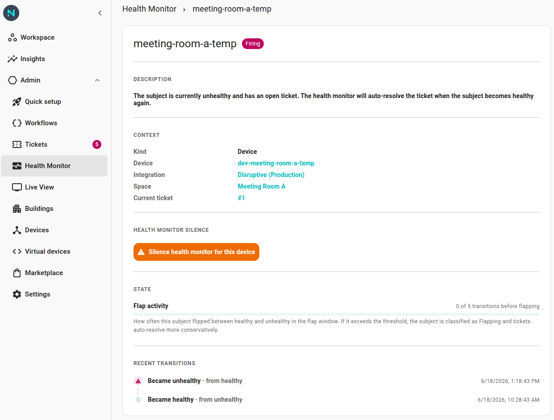Click the app logo icon in sidebar

[x=11, y=13]
